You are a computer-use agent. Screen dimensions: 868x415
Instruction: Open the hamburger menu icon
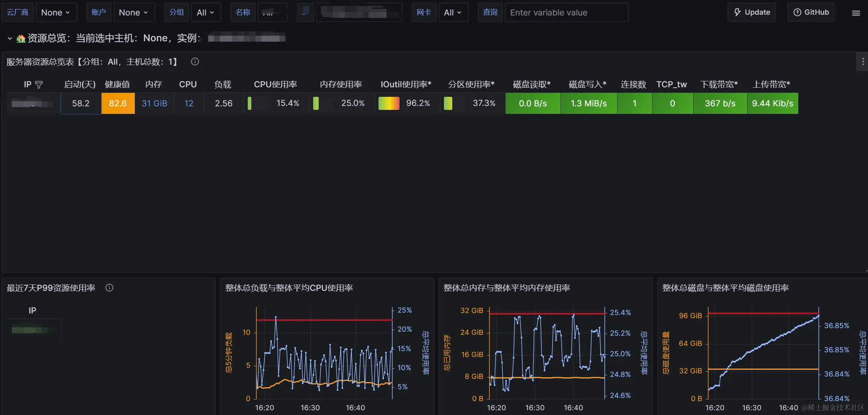click(856, 13)
